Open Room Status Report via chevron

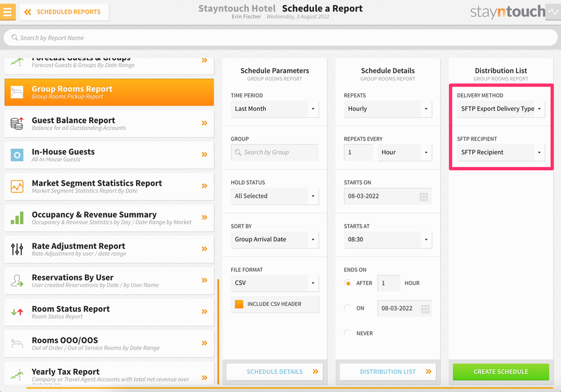(204, 312)
